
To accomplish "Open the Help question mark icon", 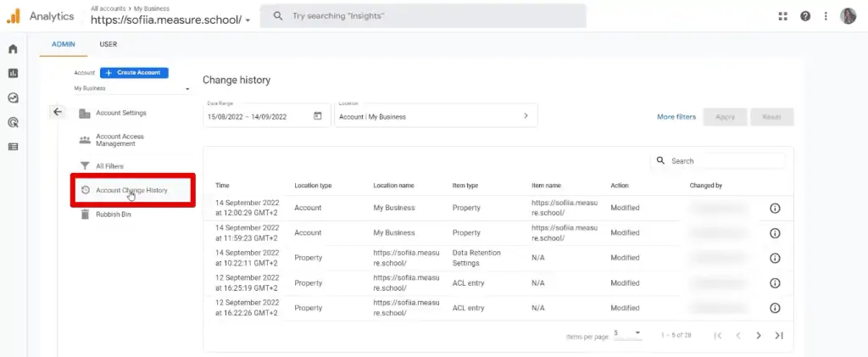I will click(x=805, y=16).
